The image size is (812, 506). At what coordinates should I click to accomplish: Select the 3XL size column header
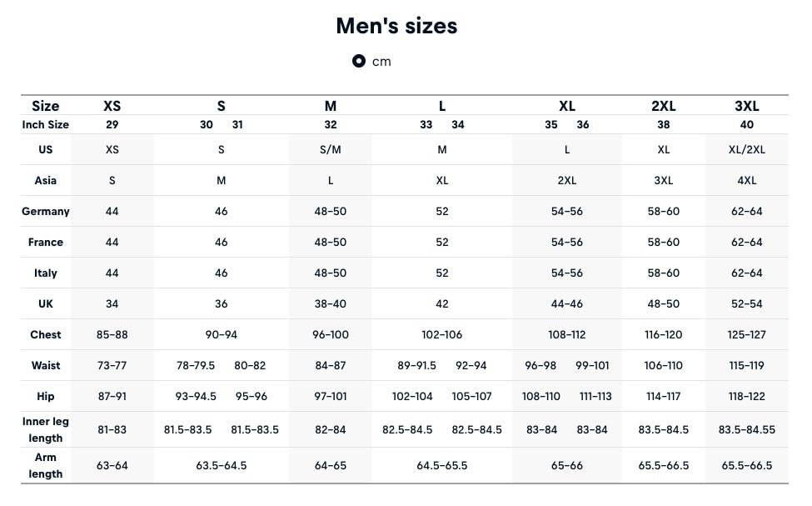tap(747, 106)
